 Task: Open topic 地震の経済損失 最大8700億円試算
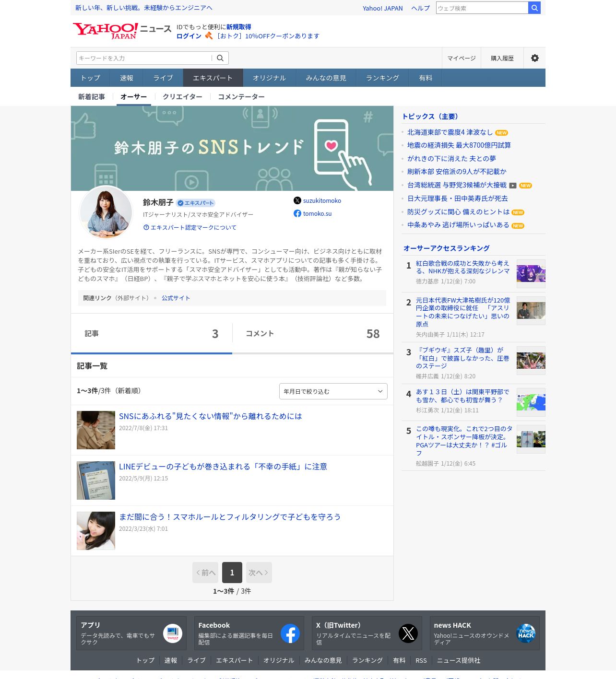pos(459,145)
